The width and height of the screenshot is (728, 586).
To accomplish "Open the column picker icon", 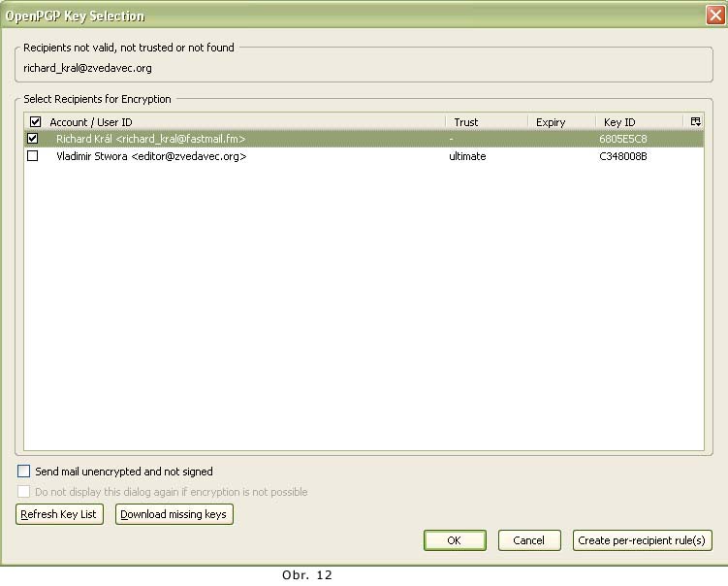I will coord(695,121).
